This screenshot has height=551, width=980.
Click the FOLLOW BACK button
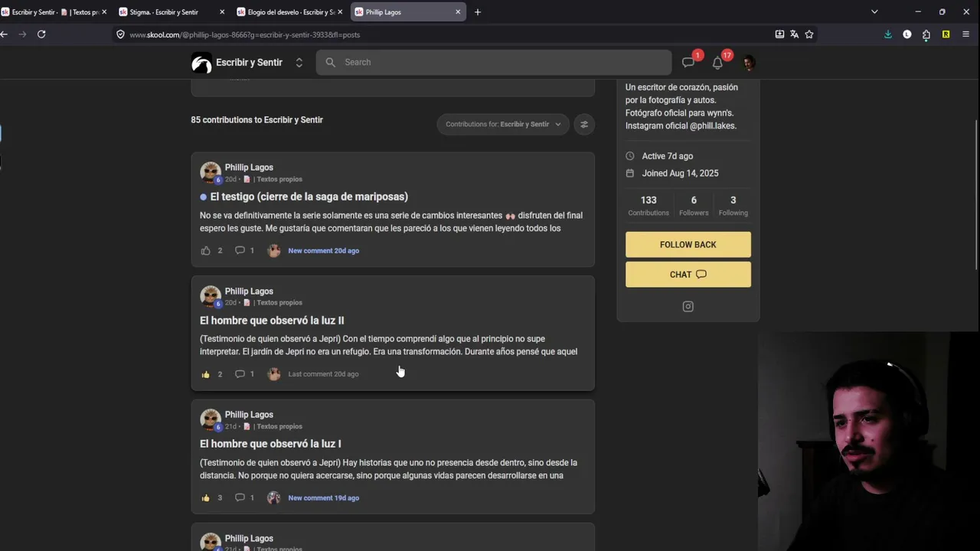[688, 245]
